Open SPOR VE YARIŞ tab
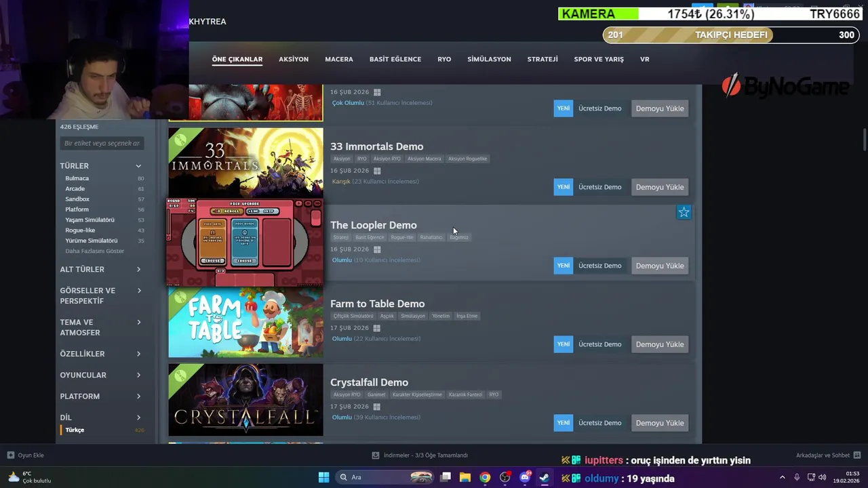868x488 pixels. click(599, 59)
